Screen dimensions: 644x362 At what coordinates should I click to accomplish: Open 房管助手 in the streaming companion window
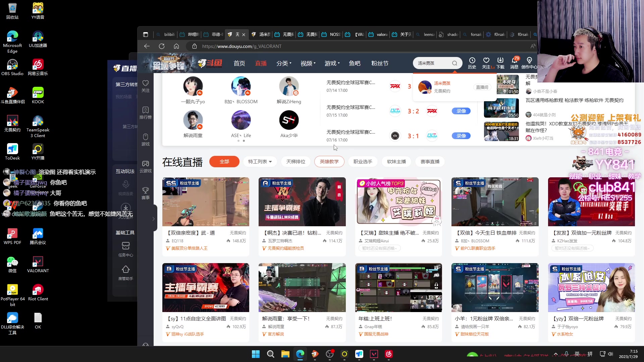pos(126,273)
